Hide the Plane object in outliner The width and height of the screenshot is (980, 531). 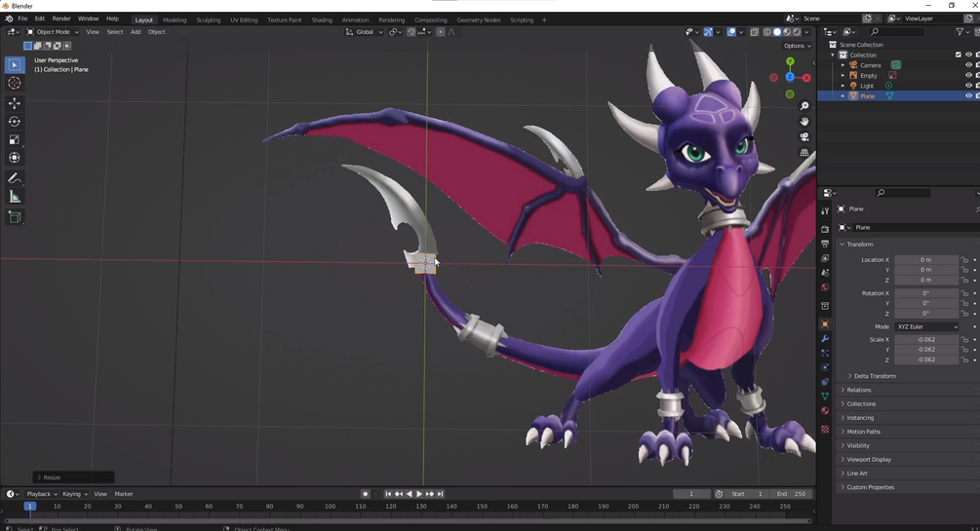click(968, 96)
